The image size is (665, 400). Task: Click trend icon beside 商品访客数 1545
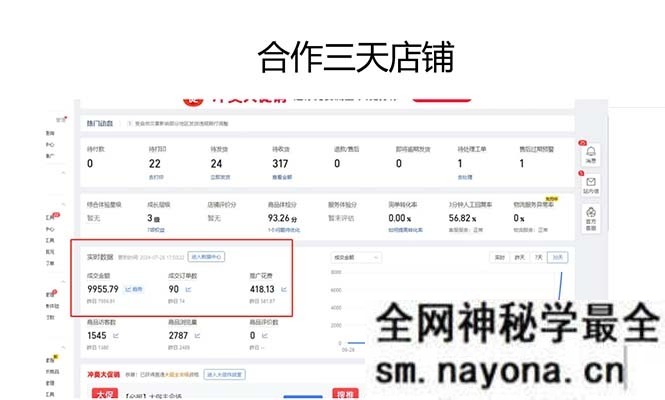click(116, 336)
